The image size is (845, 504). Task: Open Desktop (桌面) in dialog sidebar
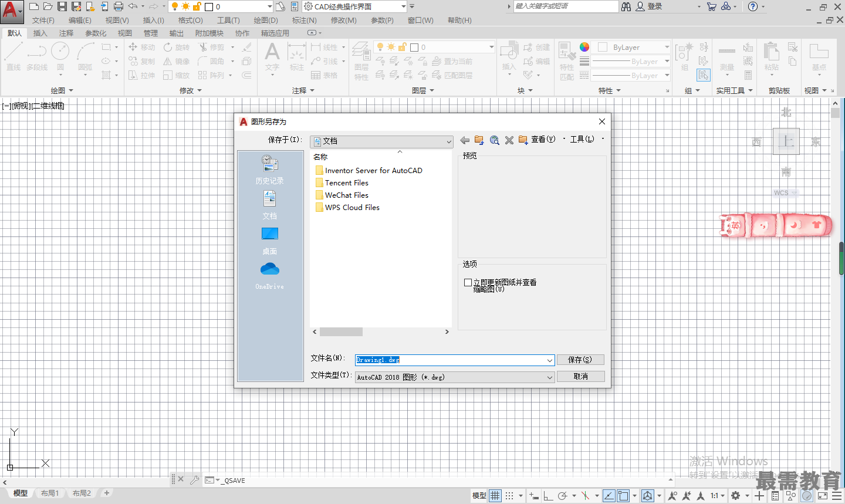270,241
